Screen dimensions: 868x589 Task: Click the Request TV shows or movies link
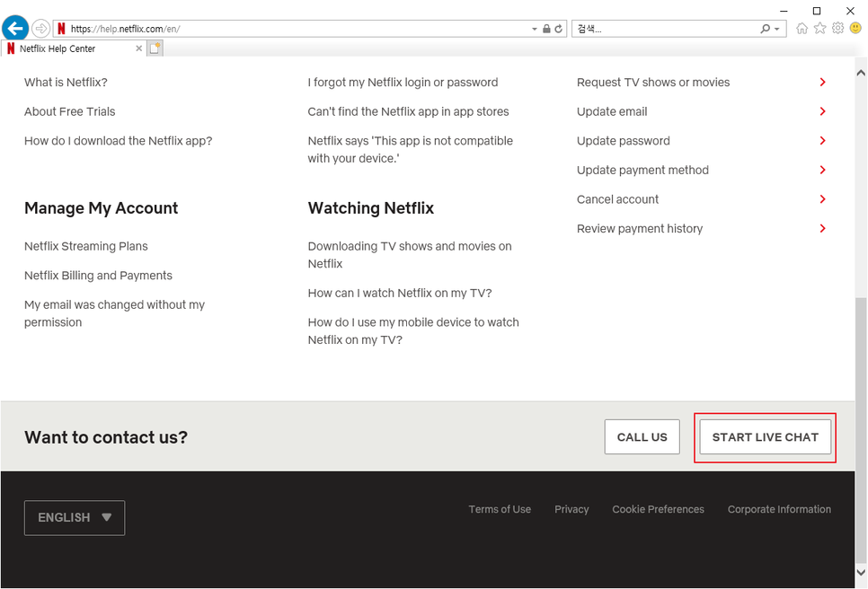[653, 83]
